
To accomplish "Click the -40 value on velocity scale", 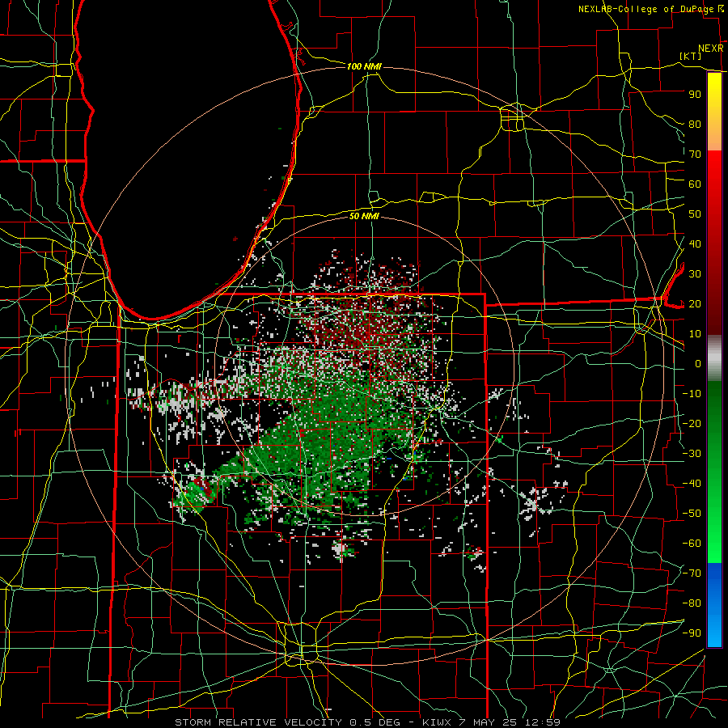I will [692, 484].
